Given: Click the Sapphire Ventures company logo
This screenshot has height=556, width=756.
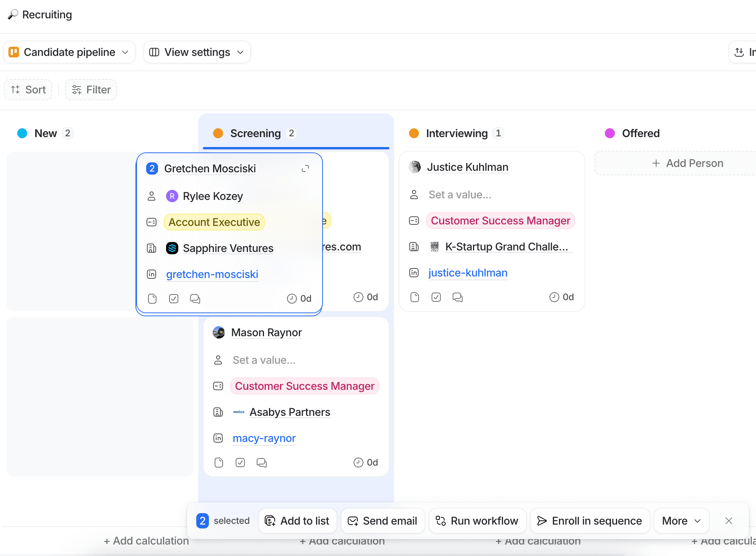Looking at the screenshot, I should click(172, 248).
